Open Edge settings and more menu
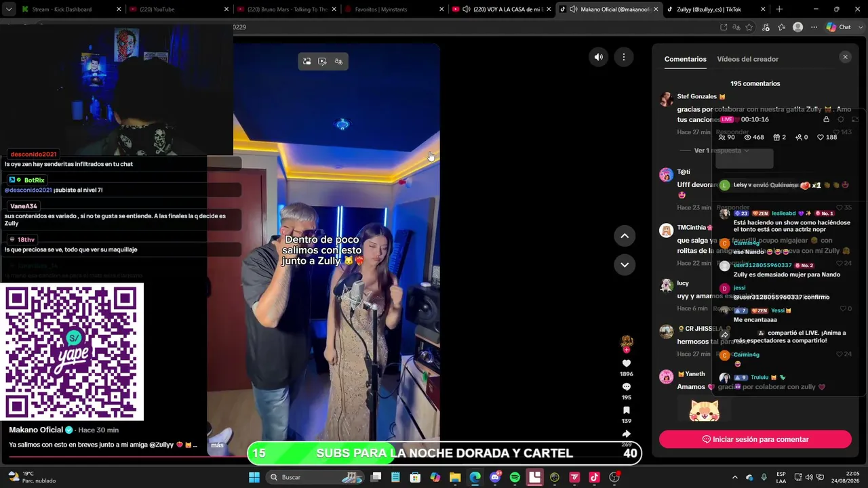 814,27
